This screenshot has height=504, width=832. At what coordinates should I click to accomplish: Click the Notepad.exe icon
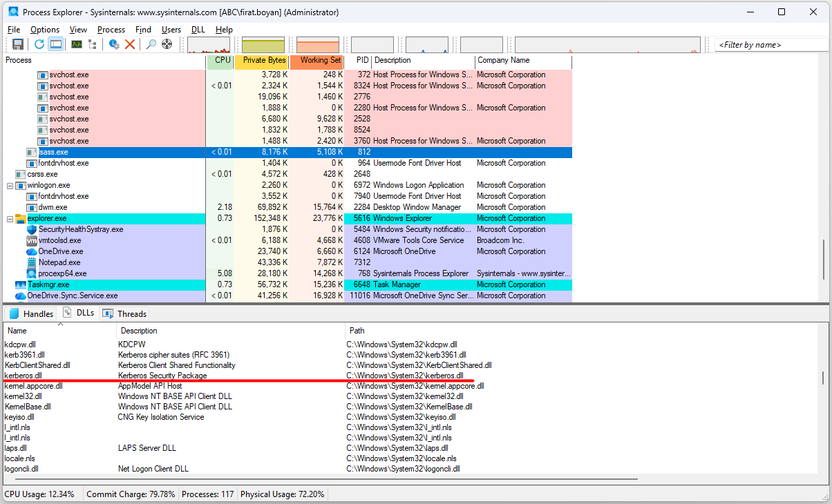[x=32, y=262]
